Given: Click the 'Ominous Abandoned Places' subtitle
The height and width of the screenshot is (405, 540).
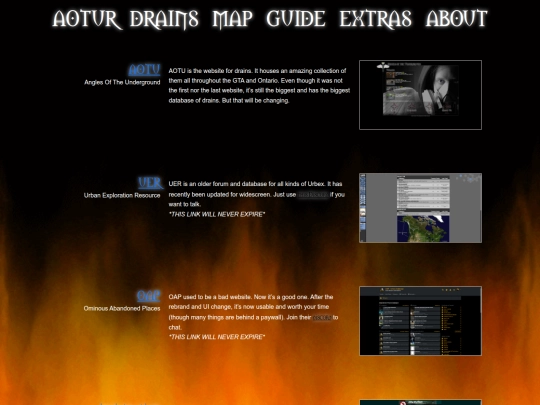Looking at the screenshot, I should [122, 308].
